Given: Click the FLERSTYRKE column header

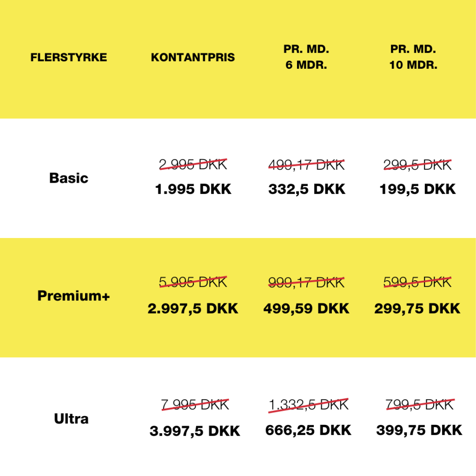Looking at the screenshot, I should click(x=69, y=58).
